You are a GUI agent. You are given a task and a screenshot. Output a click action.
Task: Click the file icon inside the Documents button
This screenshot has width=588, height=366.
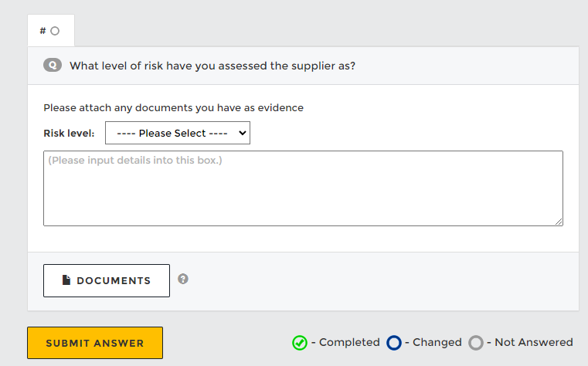pos(66,280)
